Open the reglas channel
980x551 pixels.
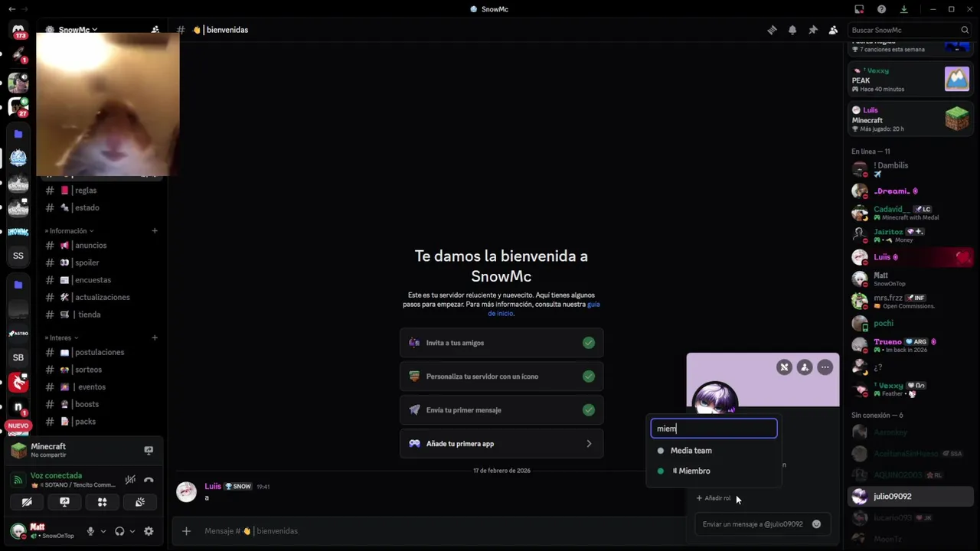click(102, 191)
